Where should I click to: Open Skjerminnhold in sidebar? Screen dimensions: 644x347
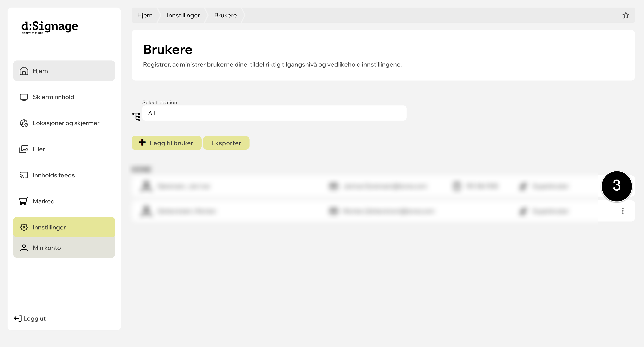point(64,97)
